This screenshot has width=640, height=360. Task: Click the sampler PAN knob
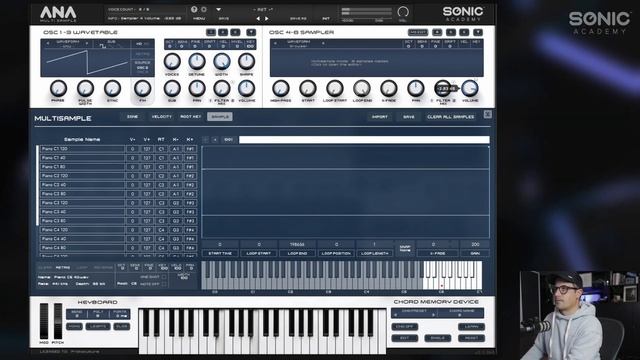(416, 89)
